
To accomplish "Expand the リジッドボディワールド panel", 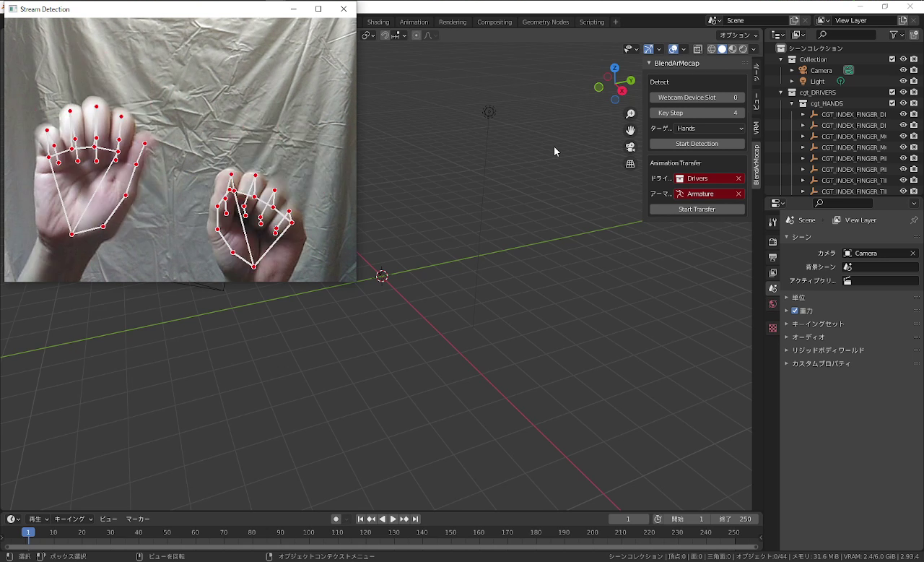I will [786, 350].
